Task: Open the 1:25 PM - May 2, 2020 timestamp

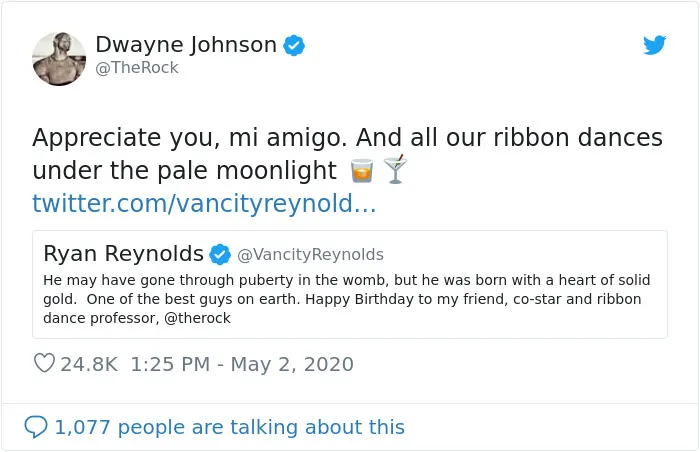Action: [x=242, y=364]
